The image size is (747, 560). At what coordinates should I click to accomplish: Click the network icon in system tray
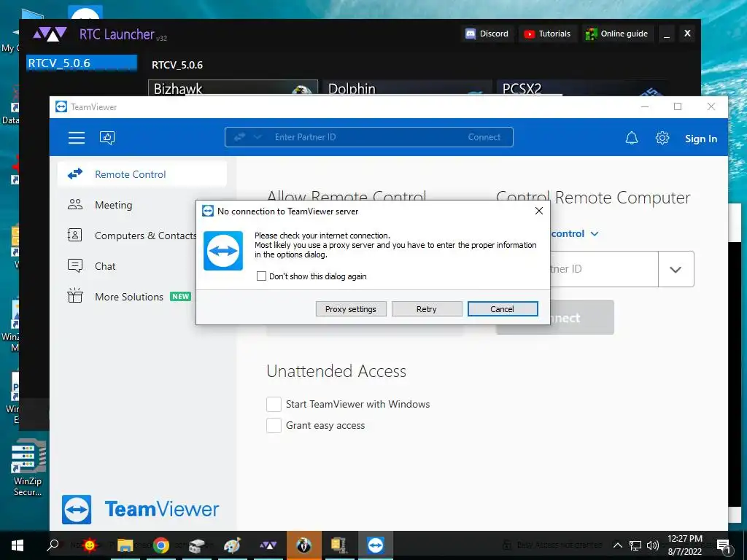[x=635, y=545]
